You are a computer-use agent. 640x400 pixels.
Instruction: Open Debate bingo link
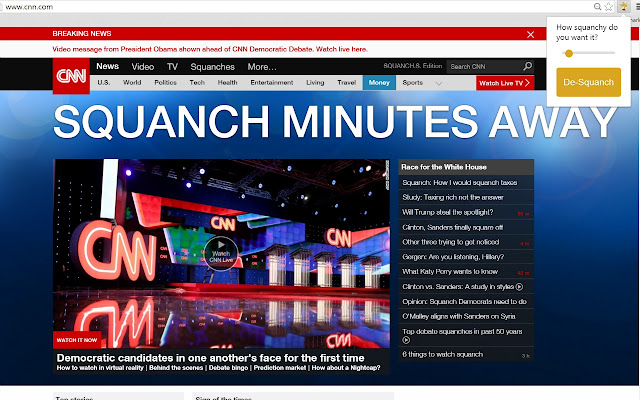pyautogui.click(x=228, y=368)
